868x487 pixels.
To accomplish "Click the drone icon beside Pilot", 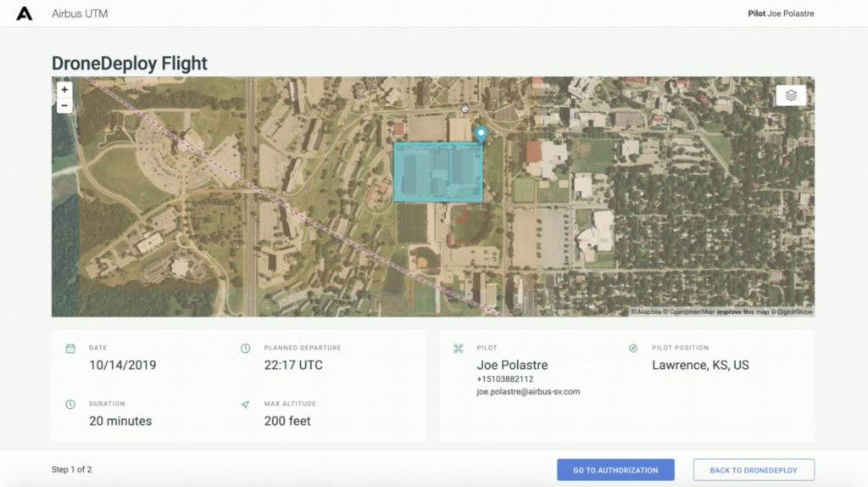I will [459, 349].
